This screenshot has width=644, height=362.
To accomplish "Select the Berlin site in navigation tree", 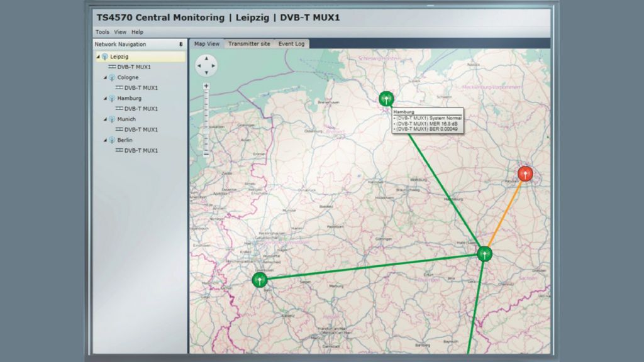I will click(125, 140).
